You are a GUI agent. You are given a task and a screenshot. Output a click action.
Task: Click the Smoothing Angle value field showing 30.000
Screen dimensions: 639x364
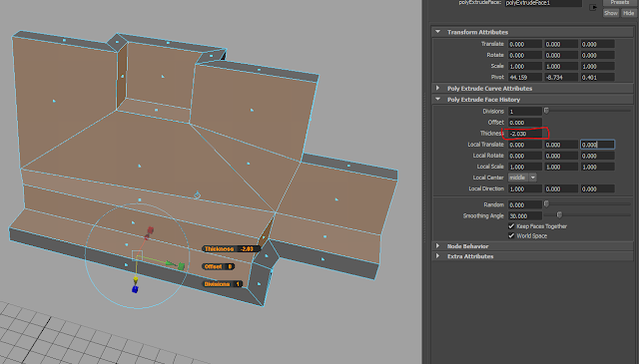tap(525, 215)
